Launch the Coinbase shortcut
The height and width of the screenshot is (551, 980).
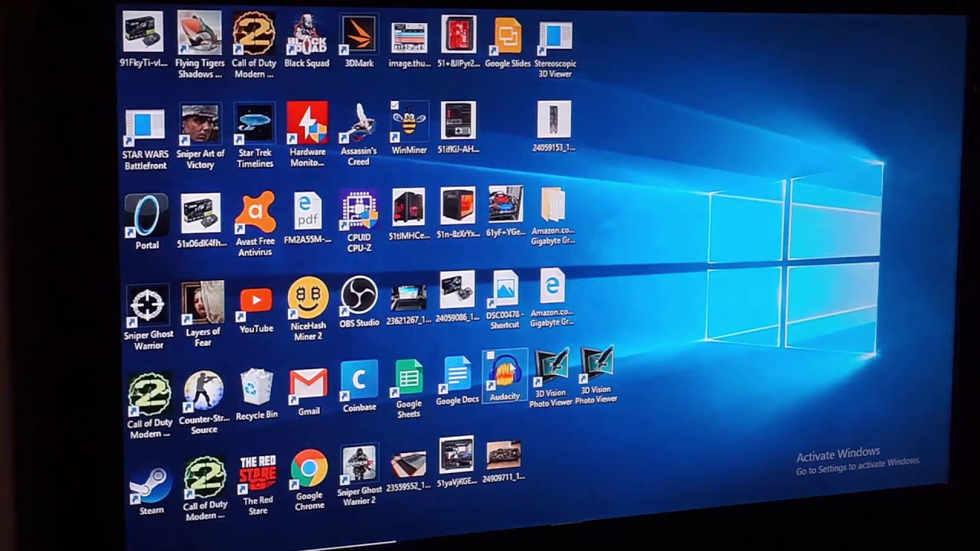coord(359,387)
